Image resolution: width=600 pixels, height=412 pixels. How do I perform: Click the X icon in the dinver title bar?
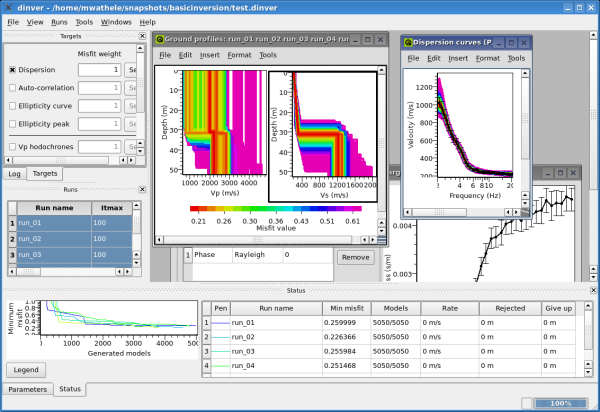coord(8,8)
